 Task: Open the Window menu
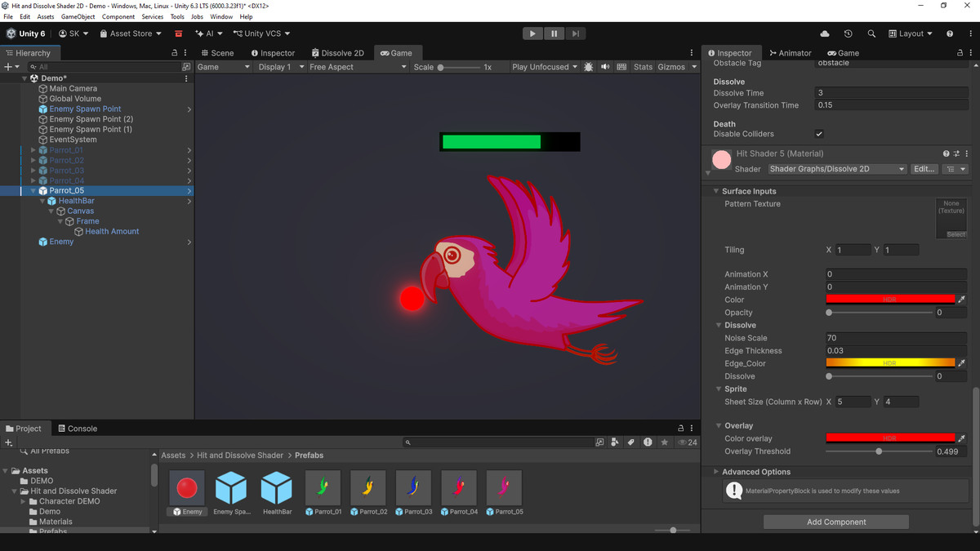coord(221,16)
